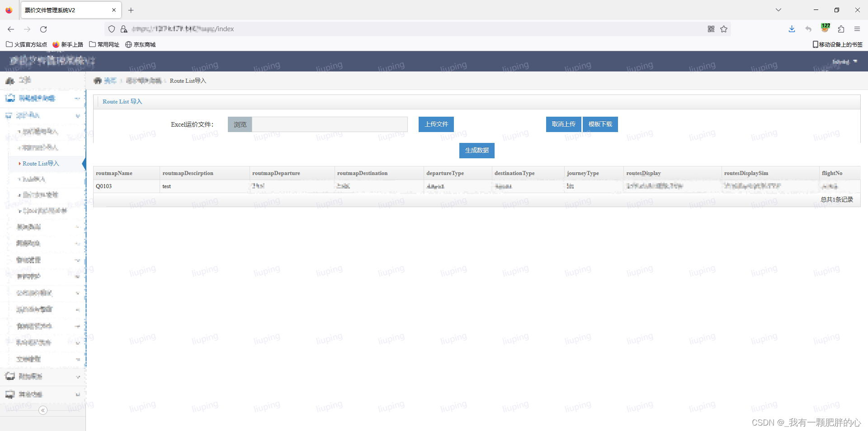The image size is (868, 431).
Task: Open the downloads panel icon
Action: 792,29
